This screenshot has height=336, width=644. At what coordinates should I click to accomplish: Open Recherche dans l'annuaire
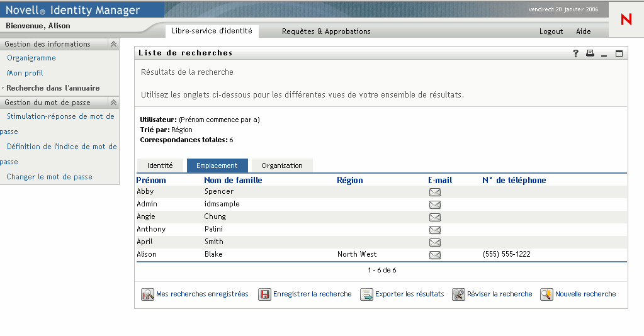(x=53, y=88)
